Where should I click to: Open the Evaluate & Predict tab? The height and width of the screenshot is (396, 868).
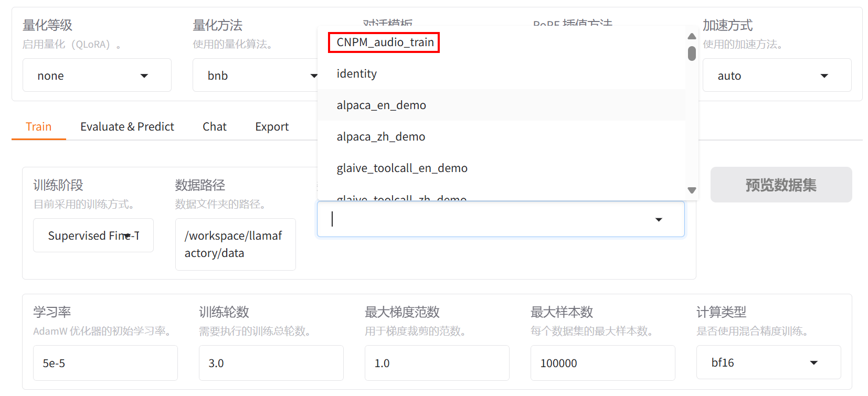click(127, 127)
